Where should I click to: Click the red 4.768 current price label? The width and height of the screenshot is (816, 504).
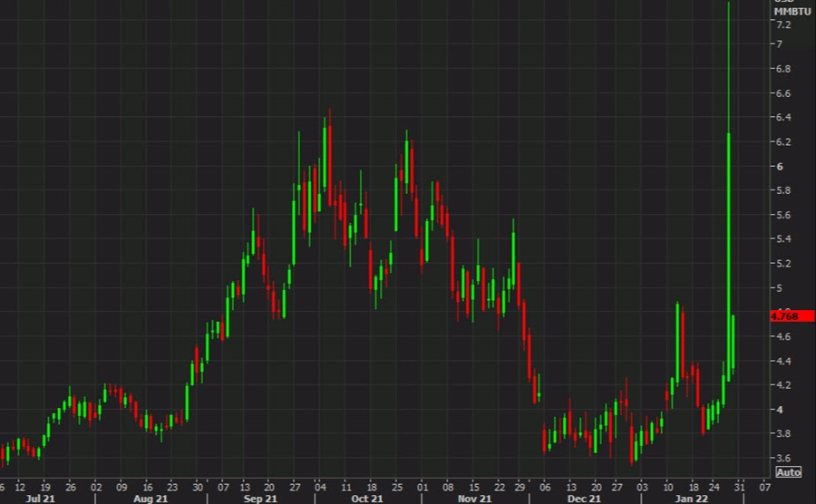pyautogui.click(x=785, y=316)
